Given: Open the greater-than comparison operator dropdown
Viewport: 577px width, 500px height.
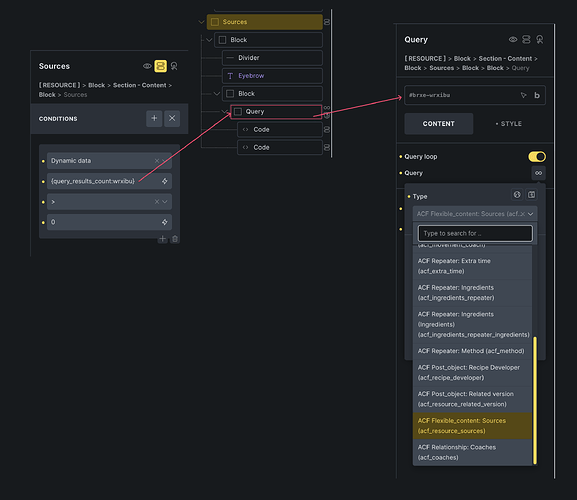Looking at the screenshot, I should [x=109, y=202].
